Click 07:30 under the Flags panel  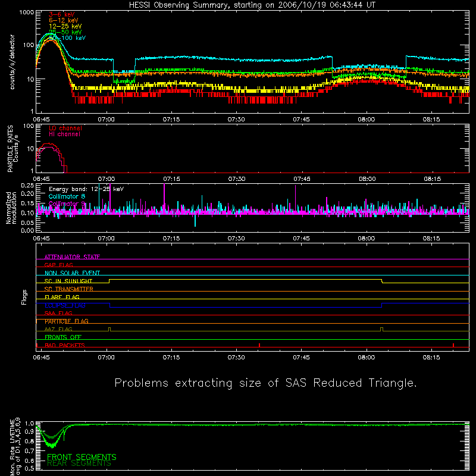[236, 358]
